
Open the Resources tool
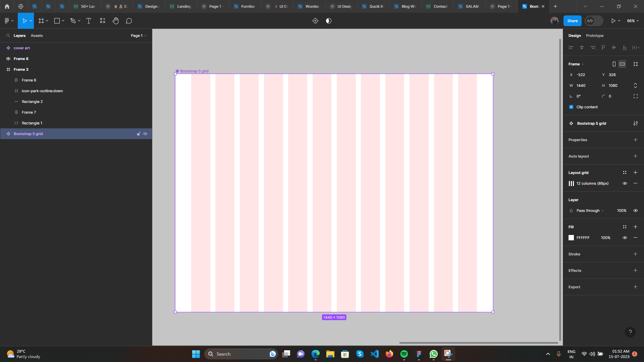click(102, 21)
